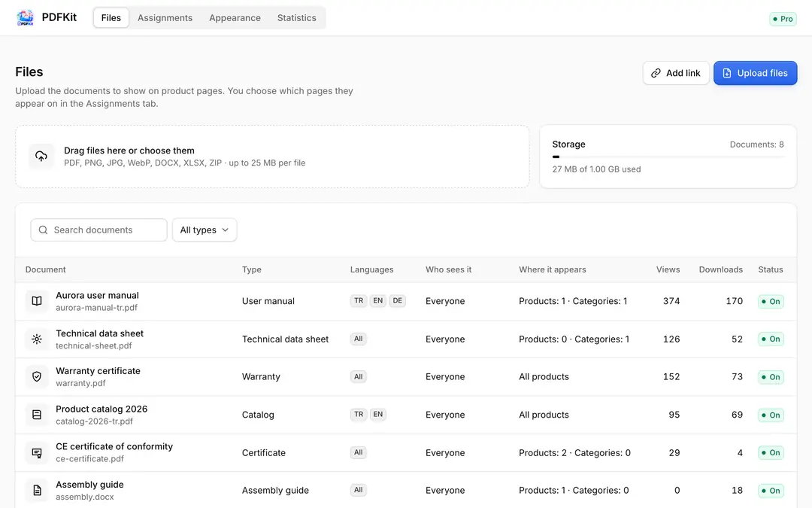Click the Downloads column header

tap(721, 269)
